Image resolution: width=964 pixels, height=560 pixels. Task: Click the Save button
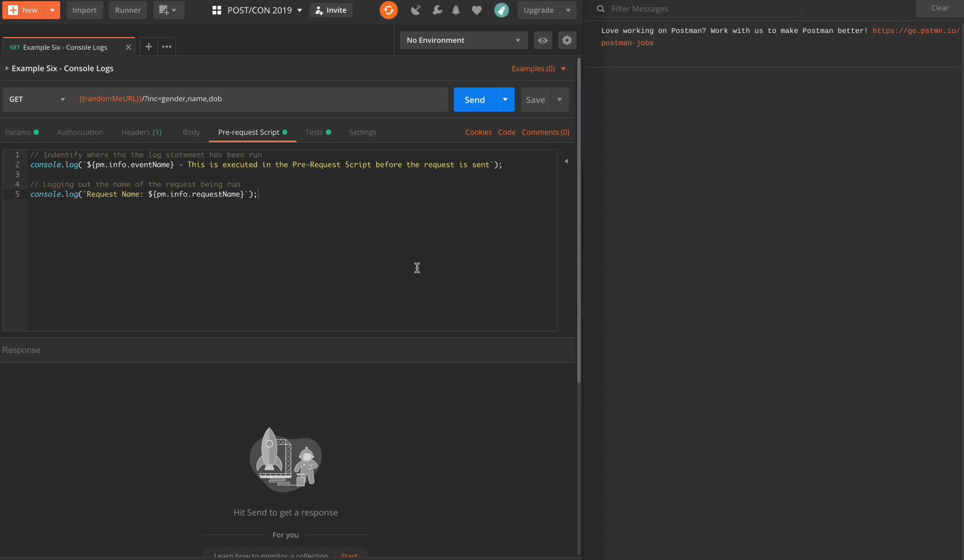[x=536, y=100]
